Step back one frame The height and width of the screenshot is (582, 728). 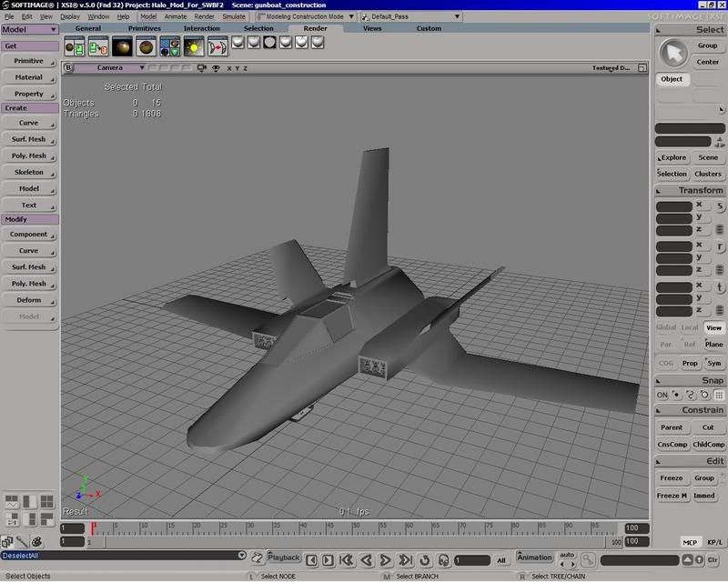(x=311, y=560)
